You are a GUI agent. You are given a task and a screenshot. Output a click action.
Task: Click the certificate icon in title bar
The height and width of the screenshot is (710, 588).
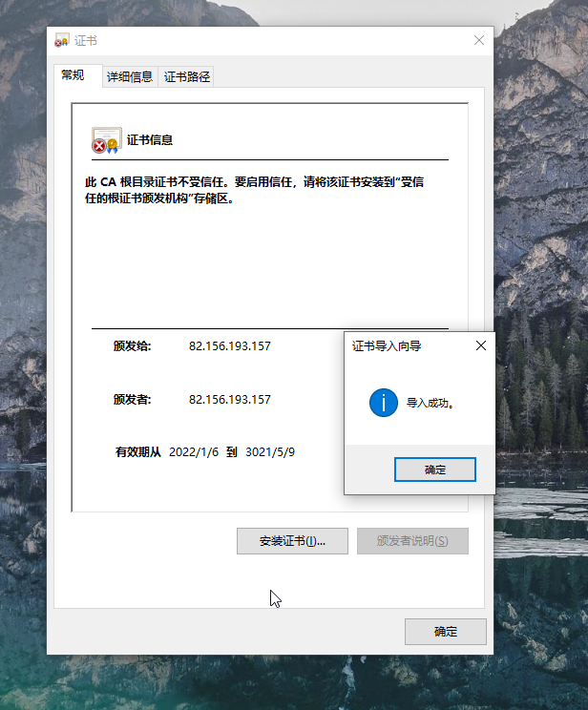click(62, 40)
